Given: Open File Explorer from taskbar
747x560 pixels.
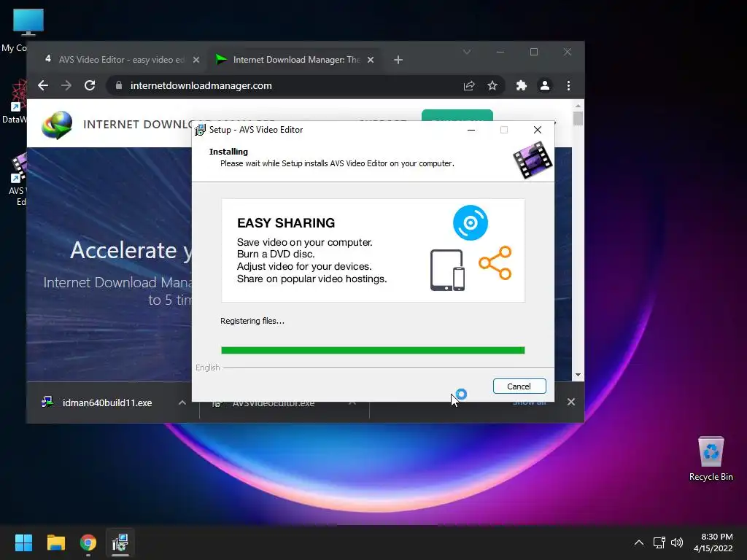Looking at the screenshot, I should coord(56,542).
